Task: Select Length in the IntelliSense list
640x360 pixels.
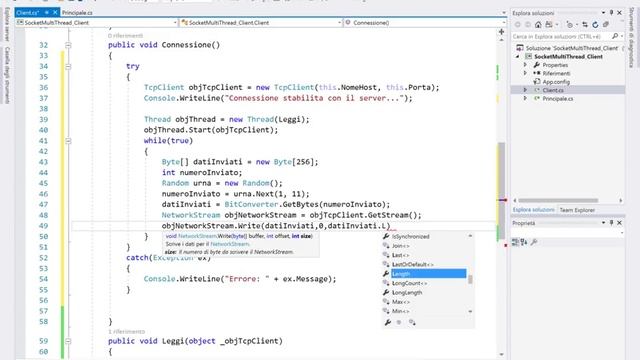Action: (x=428, y=273)
